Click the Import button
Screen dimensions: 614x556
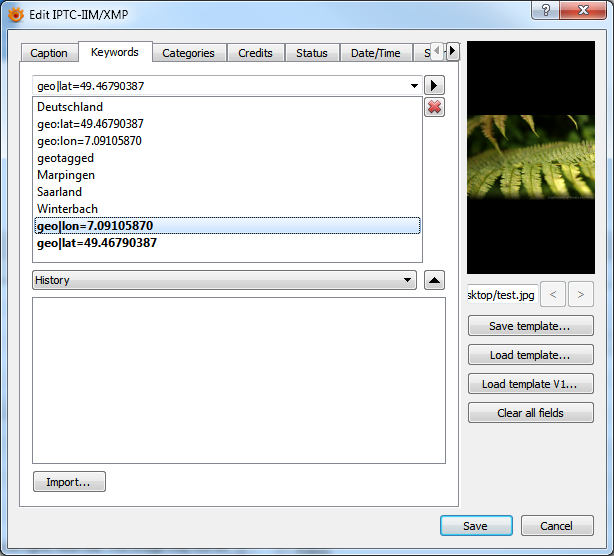[69, 482]
